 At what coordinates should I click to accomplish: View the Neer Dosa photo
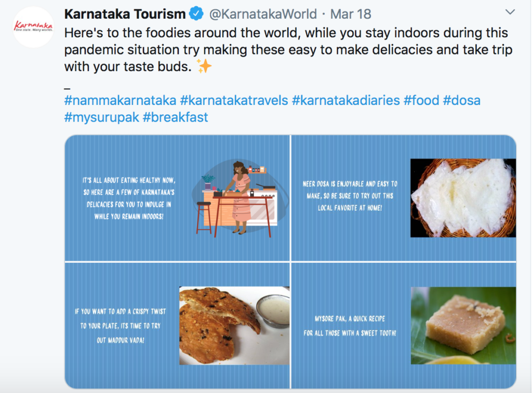(x=463, y=198)
